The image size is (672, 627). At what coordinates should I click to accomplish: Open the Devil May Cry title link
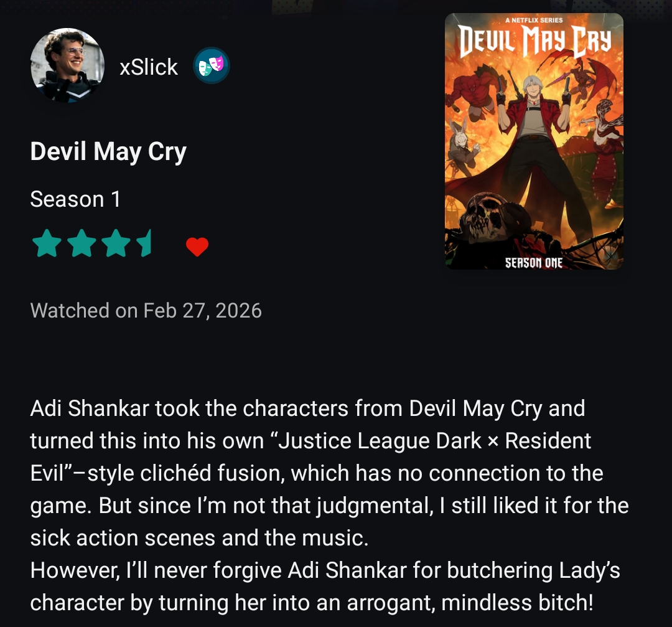pos(108,152)
